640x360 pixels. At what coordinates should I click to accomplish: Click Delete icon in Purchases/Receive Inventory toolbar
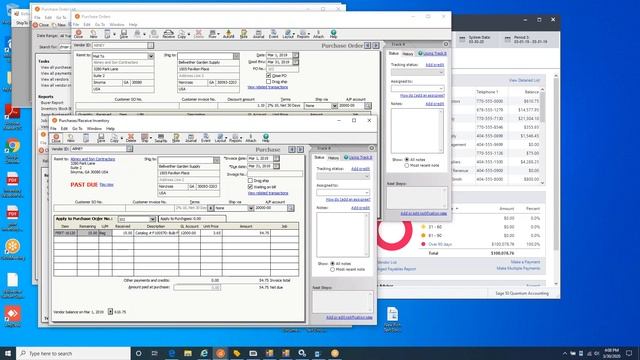click(x=131, y=138)
